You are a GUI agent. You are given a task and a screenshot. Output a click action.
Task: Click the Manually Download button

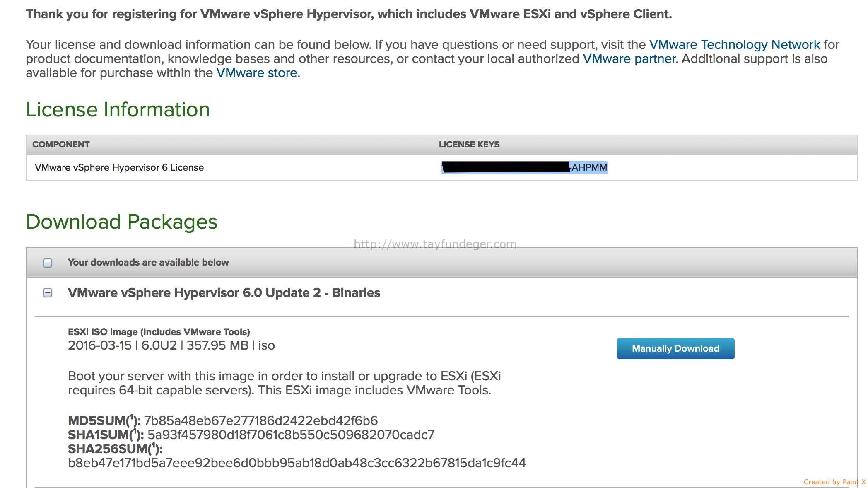pos(675,348)
